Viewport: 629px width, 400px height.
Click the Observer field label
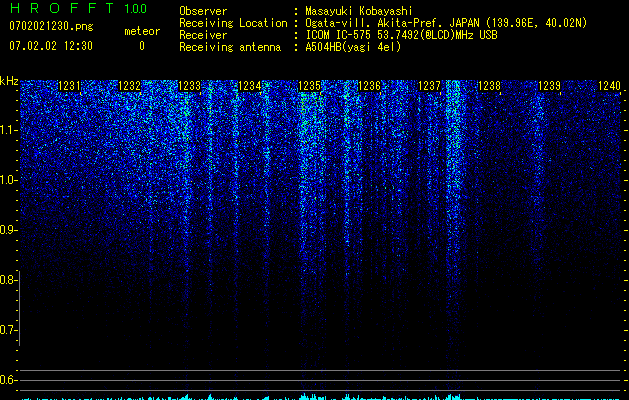[203, 11]
